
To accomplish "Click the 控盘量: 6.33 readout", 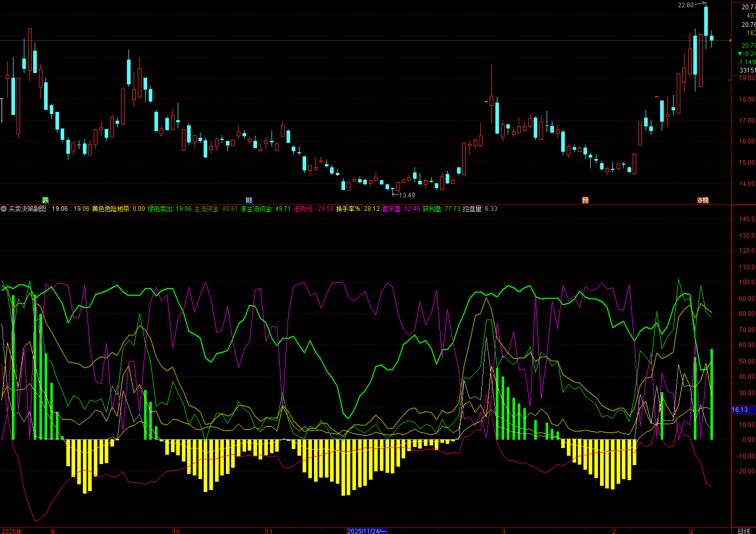I will tap(480, 209).
